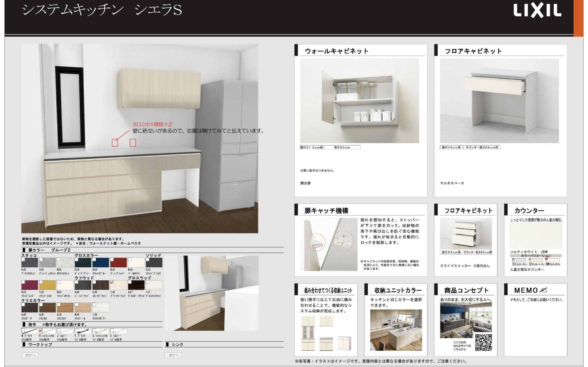
Task: Tick the ZLE シルフィーグレー counter checkbox
Action: pos(513,260)
